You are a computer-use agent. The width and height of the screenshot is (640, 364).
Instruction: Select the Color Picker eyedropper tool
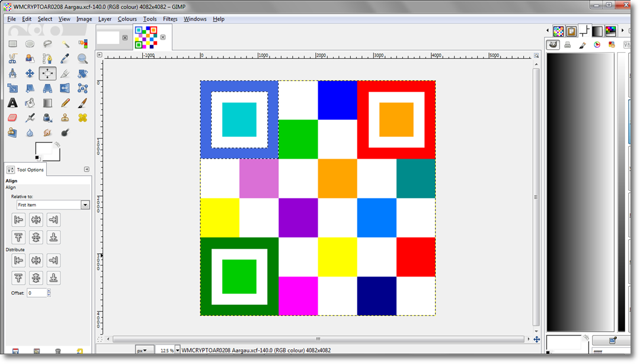coord(65,59)
